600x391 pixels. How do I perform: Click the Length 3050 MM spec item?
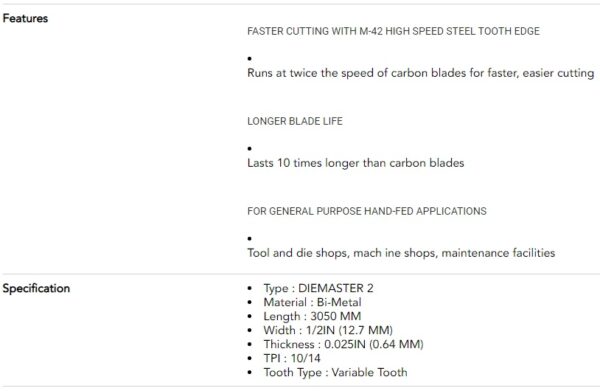[312, 316]
